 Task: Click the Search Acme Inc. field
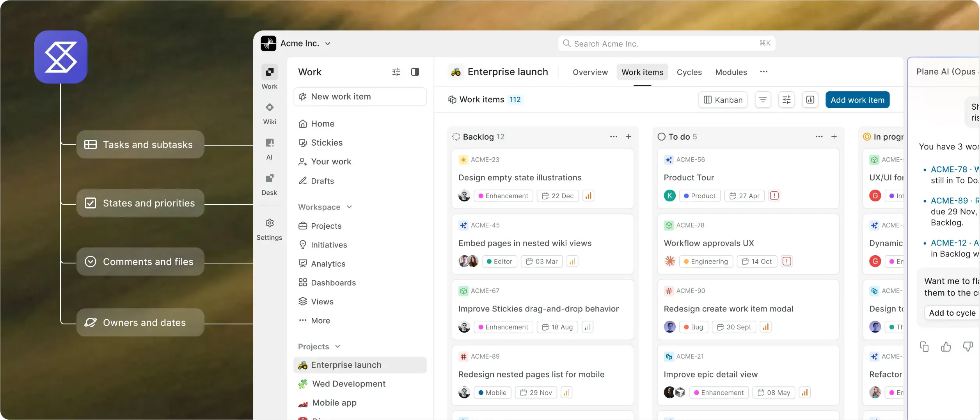666,44
